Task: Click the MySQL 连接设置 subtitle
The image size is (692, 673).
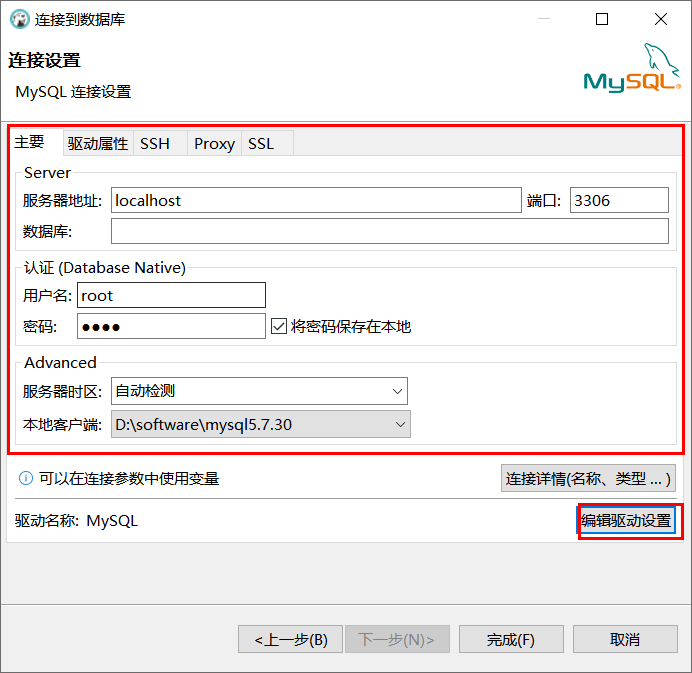Action: pos(73,92)
